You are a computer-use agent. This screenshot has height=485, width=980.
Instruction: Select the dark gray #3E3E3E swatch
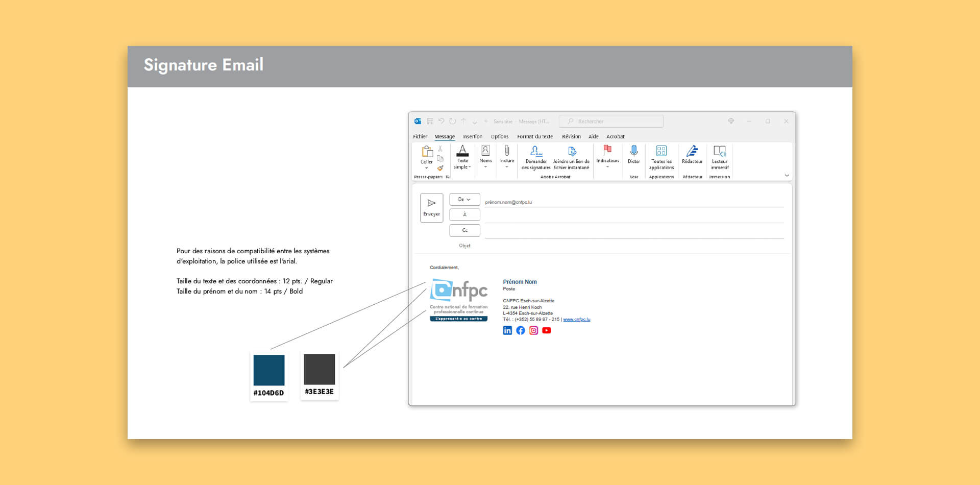320,369
